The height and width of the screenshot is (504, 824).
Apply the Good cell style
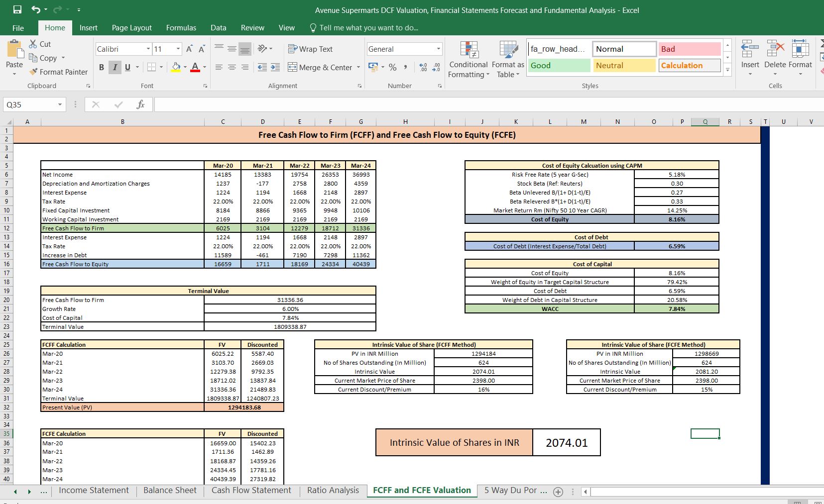click(559, 65)
